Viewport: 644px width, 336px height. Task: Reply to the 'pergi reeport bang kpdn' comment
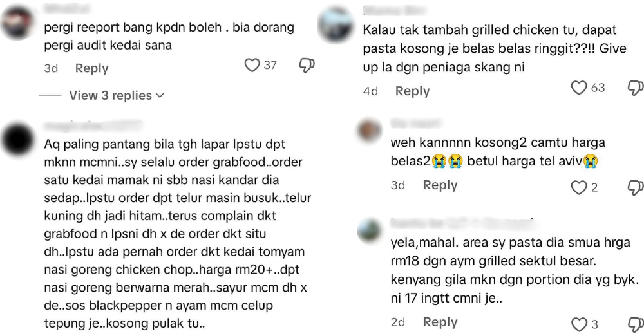(91, 68)
